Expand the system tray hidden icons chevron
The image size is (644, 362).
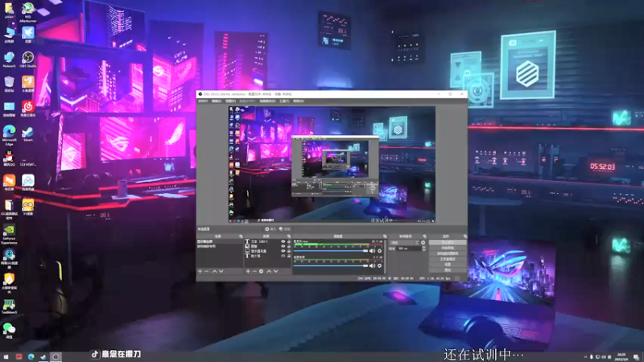point(586,357)
